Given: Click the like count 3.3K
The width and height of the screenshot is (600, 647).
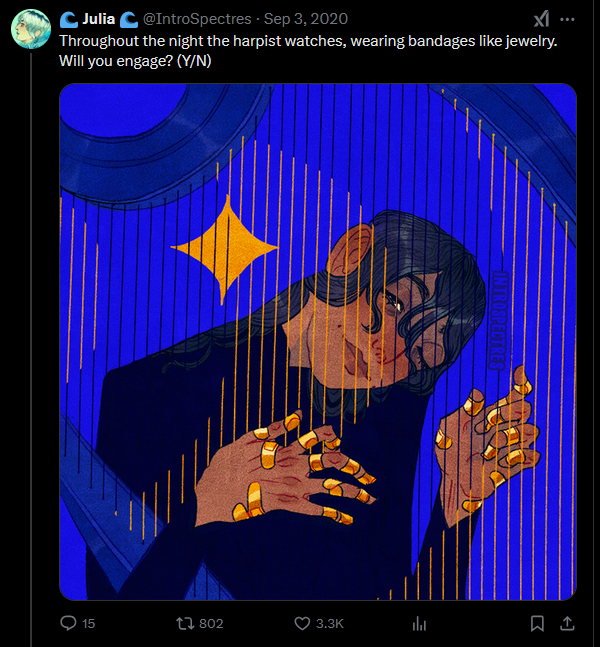Looking at the screenshot, I should [330, 623].
